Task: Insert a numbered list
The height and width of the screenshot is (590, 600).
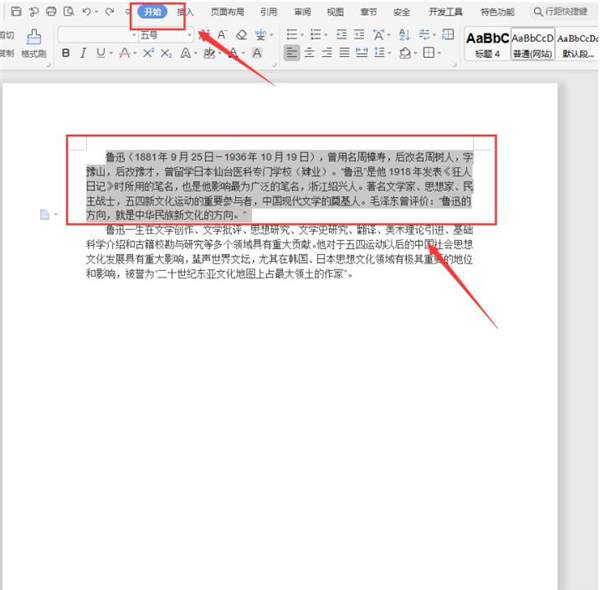Action: (316, 35)
